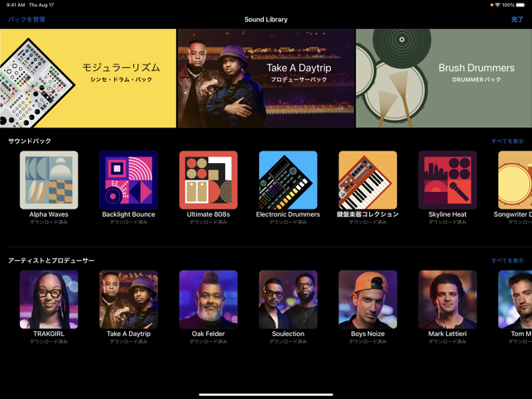Select the Skyline Heat pack icon
This screenshot has height=399, width=532.
[448, 180]
